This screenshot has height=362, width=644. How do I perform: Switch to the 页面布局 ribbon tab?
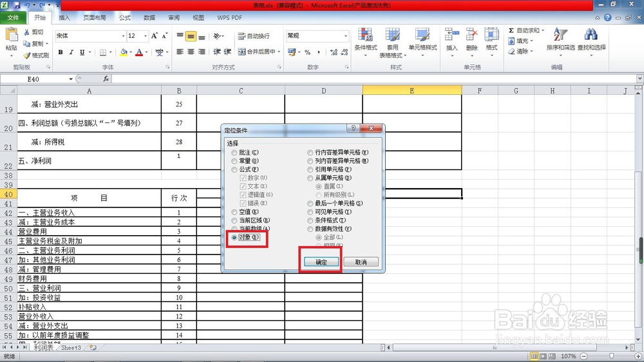[x=95, y=17]
